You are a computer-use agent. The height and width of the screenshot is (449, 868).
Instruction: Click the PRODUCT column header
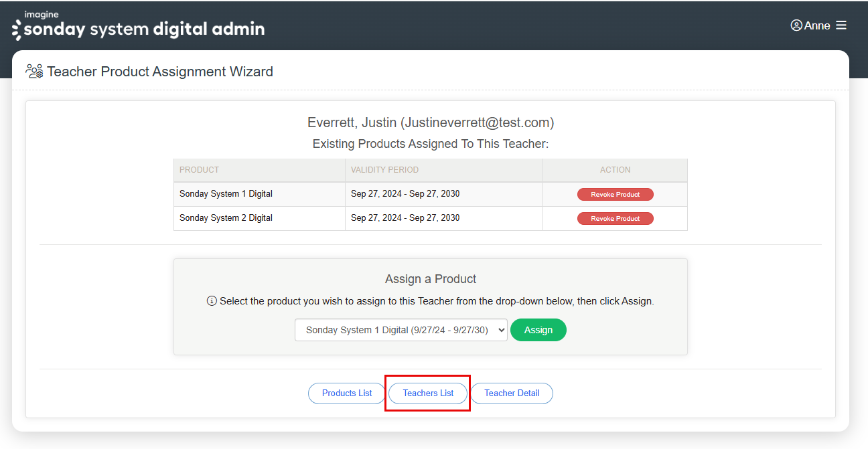[200, 170]
